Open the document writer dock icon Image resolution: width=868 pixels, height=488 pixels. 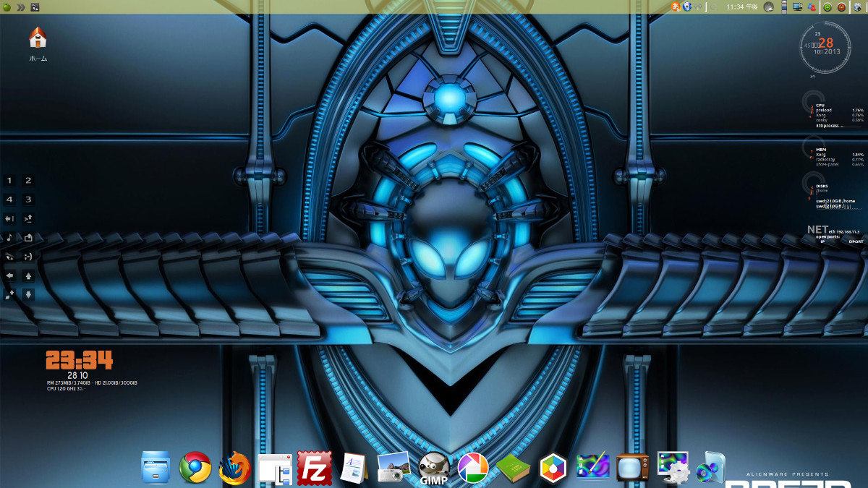coord(354,468)
